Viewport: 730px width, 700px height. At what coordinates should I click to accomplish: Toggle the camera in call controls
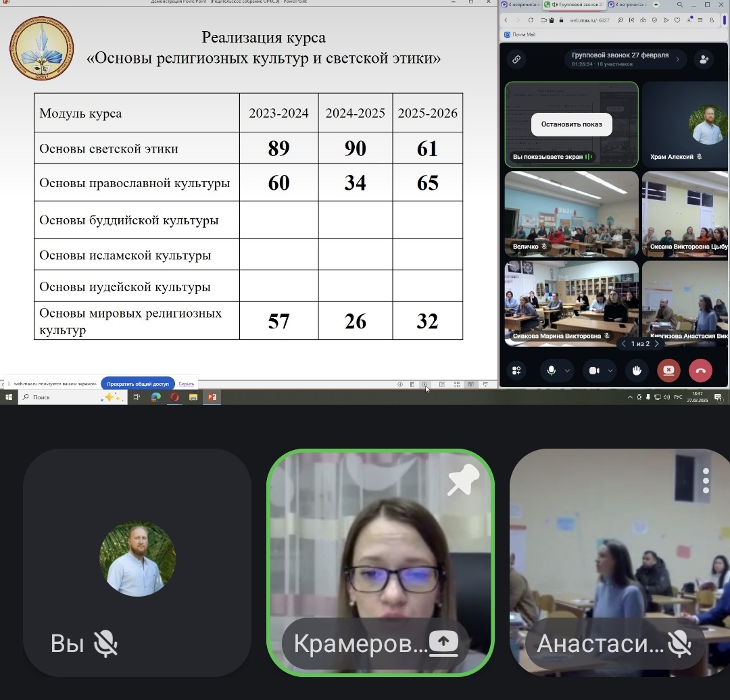coord(594,370)
